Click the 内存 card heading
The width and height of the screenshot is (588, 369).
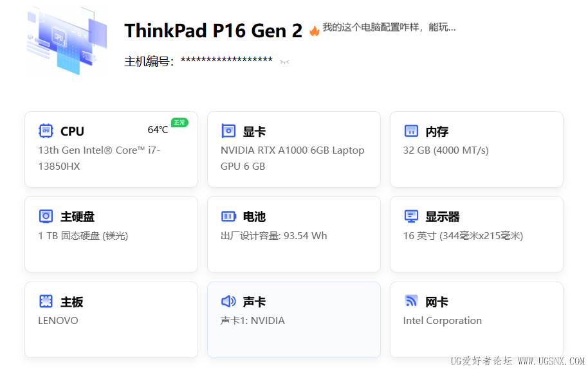click(x=437, y=131)
